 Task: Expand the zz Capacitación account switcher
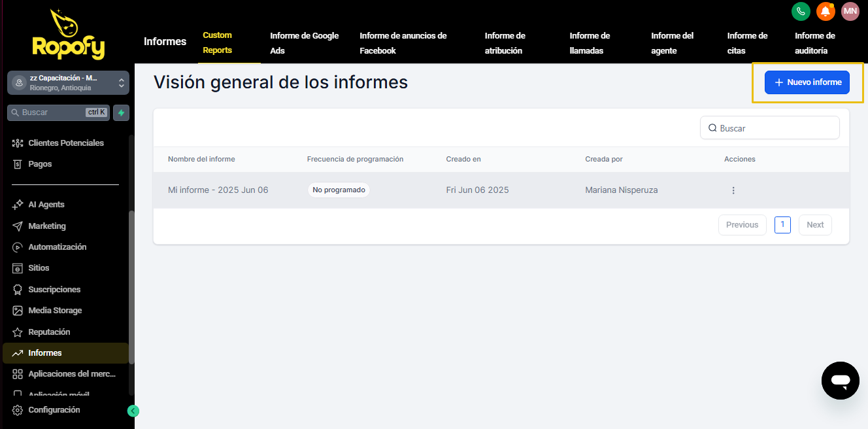tap(68, 83)
